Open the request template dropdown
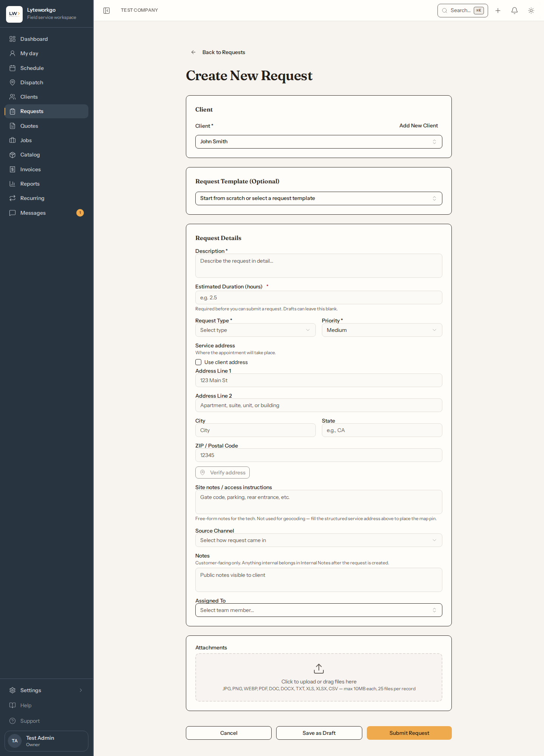 click(x=319, y=198)
